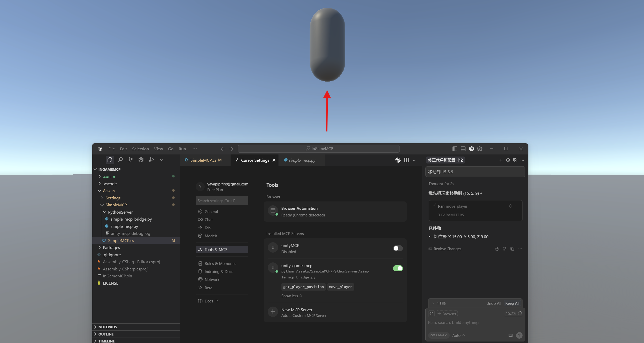This screenshot has width=644, height=343.
Task: Click the split editor icon
Action: [406, 160]
